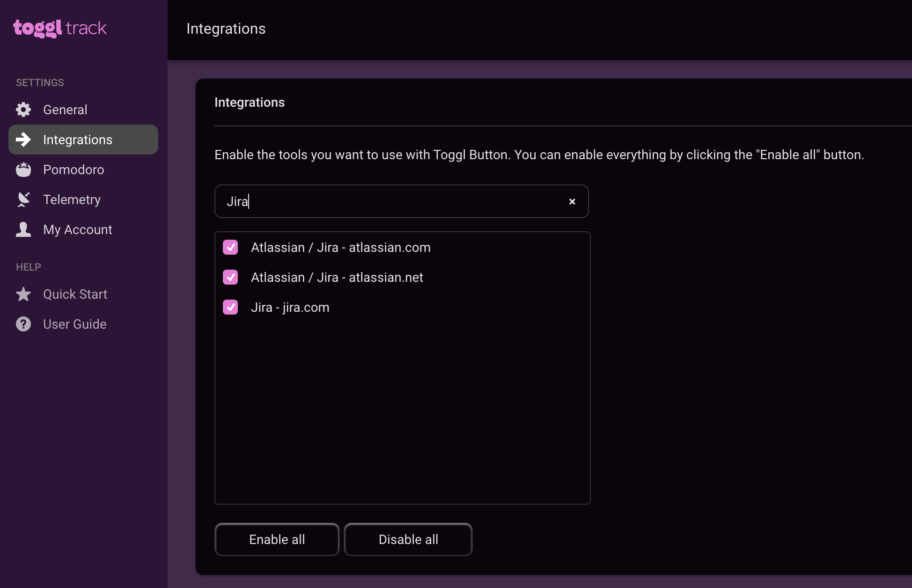Expand the HELP section header
912x588 pixels.
coord(28,266)
